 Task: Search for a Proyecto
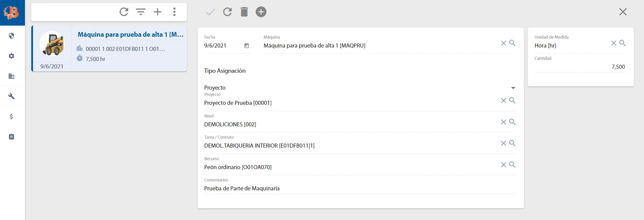512,100
